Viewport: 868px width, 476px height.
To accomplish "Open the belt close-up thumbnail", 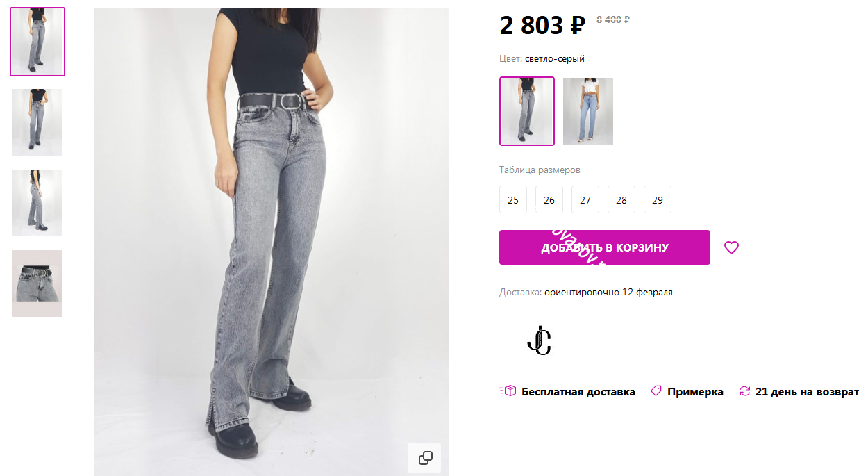I will coord(37,284).
